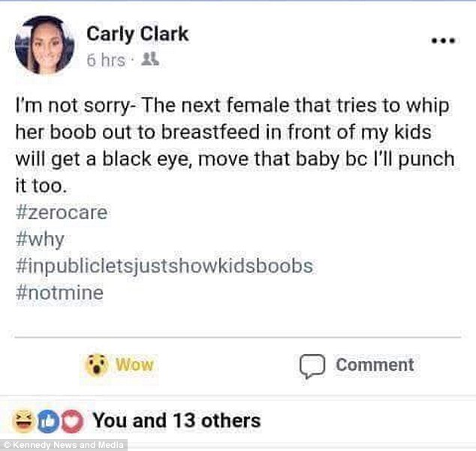Click the blue thumbs-up Like reaction icon
The image size is (476, 451).
point(47,420)
